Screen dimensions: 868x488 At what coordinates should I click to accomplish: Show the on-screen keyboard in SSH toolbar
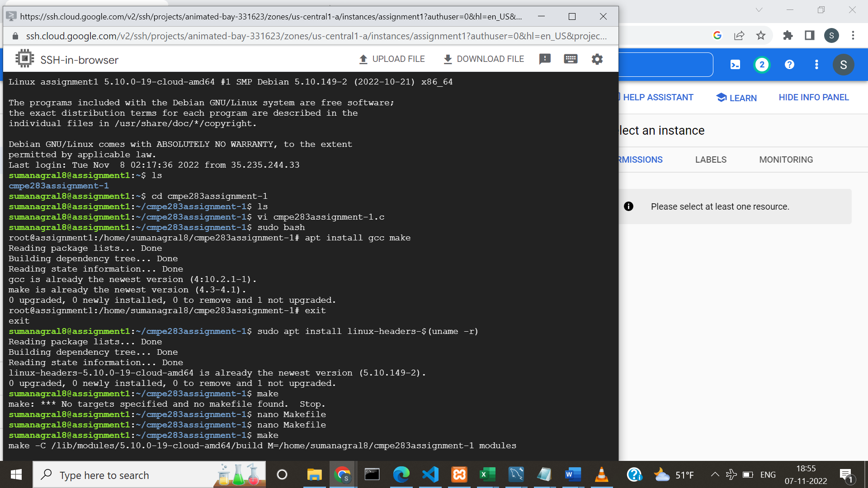(571, 59)
